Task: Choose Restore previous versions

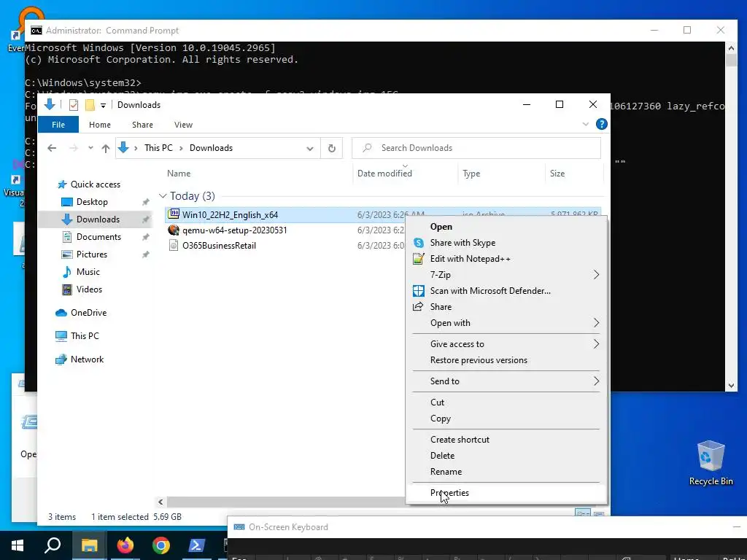Action: pos(506,360)
